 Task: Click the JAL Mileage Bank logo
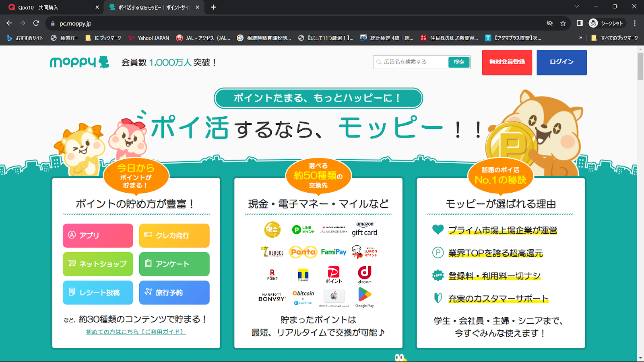point(334,229)
